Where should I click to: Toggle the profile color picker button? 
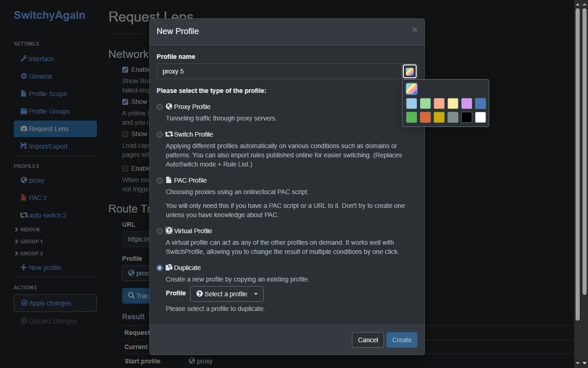coord(410,71)
